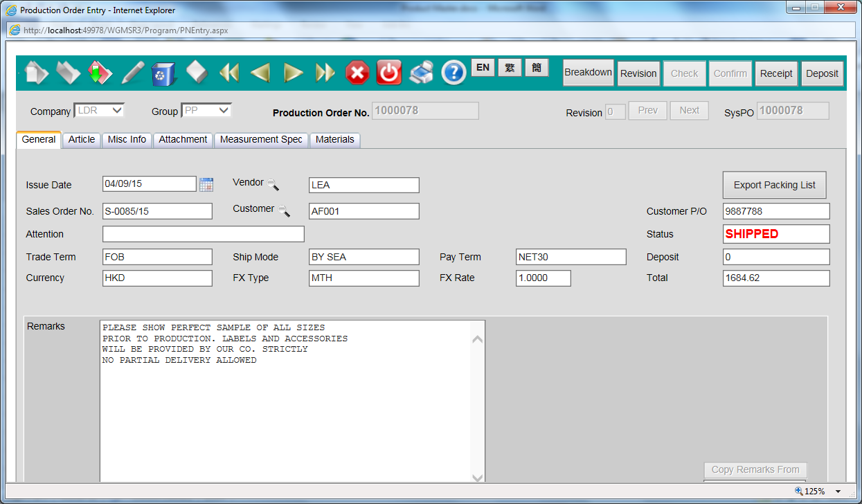862x504 pixels.
Task: Click the empty Attention field
Action: pos(204,234)
